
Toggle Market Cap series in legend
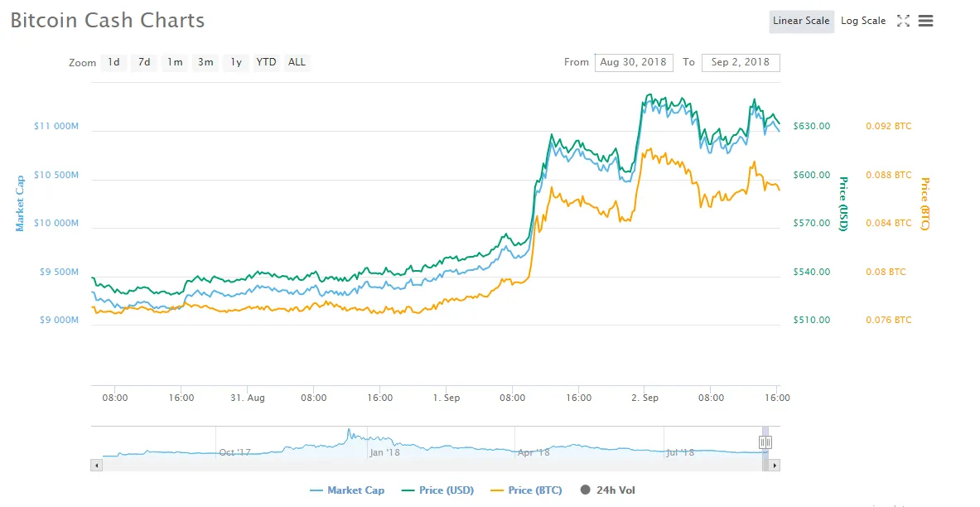pyautogui.click(x=347, y=490)
